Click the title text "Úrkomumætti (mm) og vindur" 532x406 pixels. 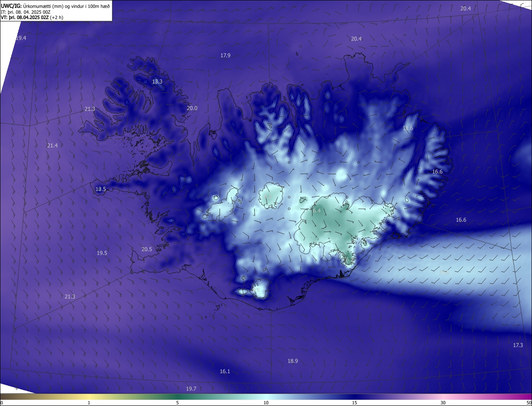[53, 5]
